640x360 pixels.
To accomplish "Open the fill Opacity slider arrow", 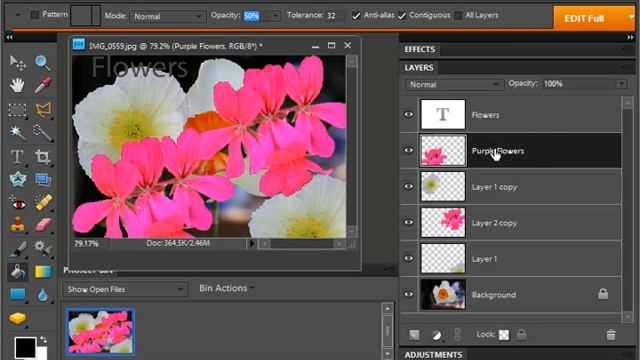I will click(276, 16).
